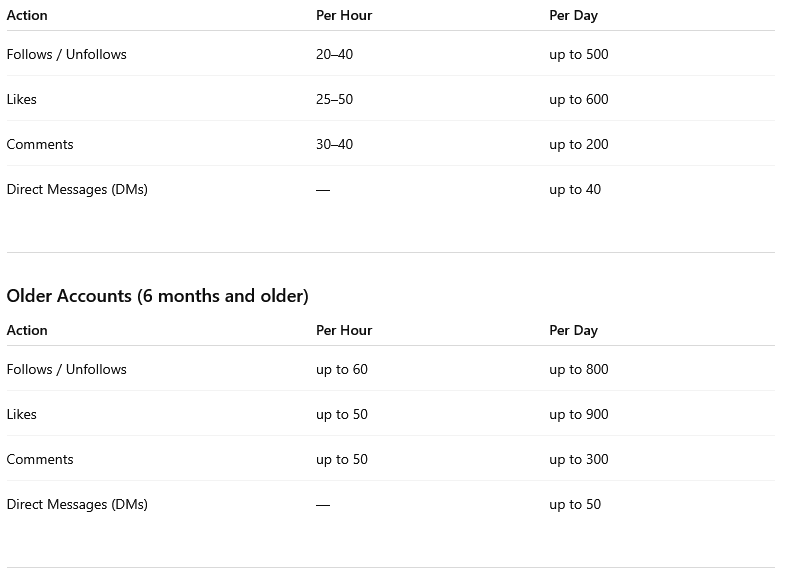The width and height of the screenshot is (788, 579).
Task: Select the "up to 300" daily comments limit
Action: (578, 460)
